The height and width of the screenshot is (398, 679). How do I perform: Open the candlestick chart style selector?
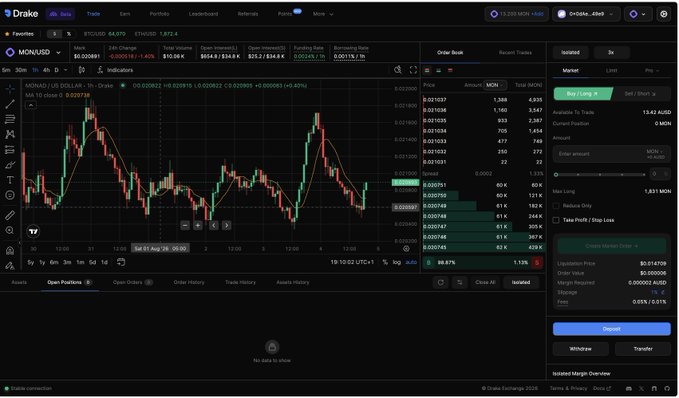[82, 70]
